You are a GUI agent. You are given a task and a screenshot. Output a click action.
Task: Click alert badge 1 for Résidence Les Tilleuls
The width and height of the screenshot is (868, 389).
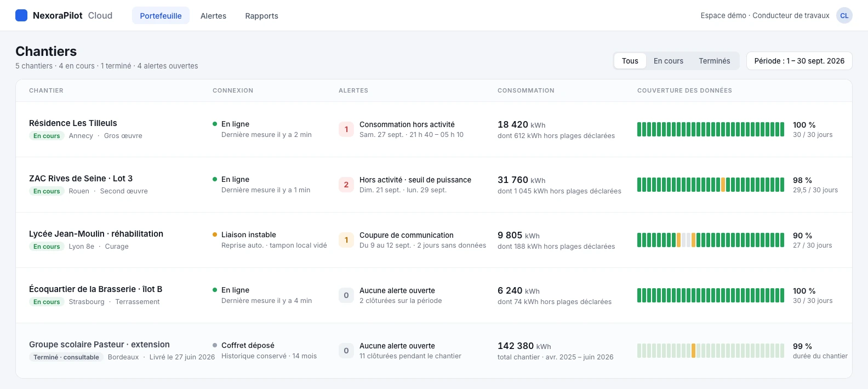[346, 129]
